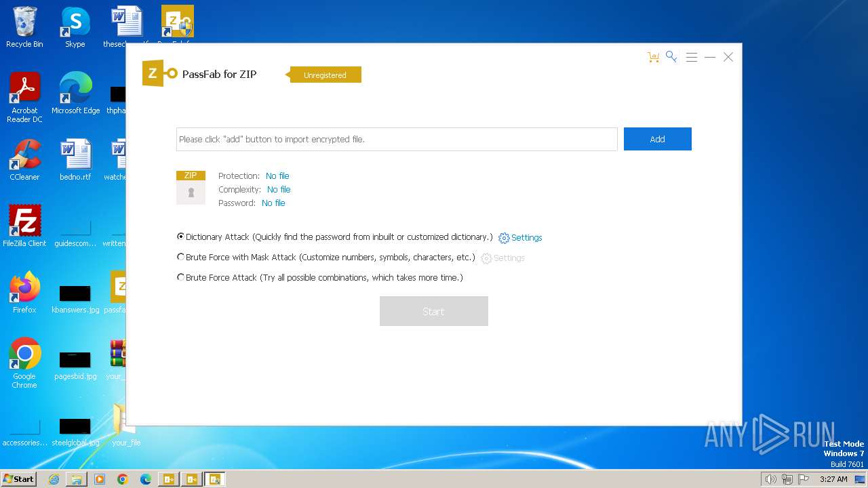This screenshot has width=868, height=488.
Task: Select the steelglobal.jpg file icon
Action: tap(75, 431)
